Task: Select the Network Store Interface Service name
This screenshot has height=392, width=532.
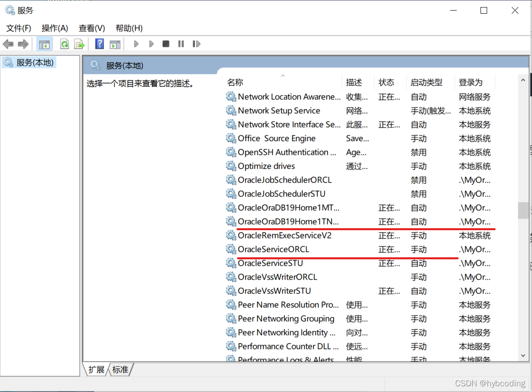Action: 289,125
